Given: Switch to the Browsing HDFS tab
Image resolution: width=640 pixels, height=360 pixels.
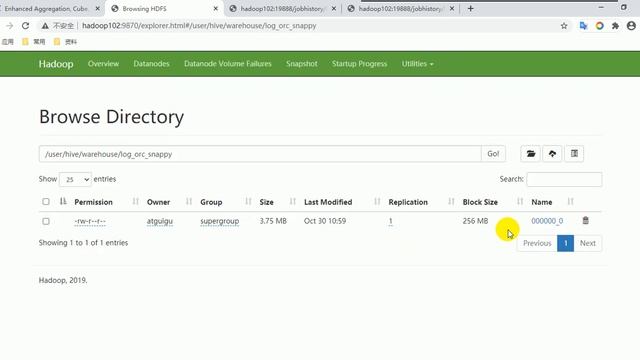Looking at the screenshot, I should pos(163,9).
